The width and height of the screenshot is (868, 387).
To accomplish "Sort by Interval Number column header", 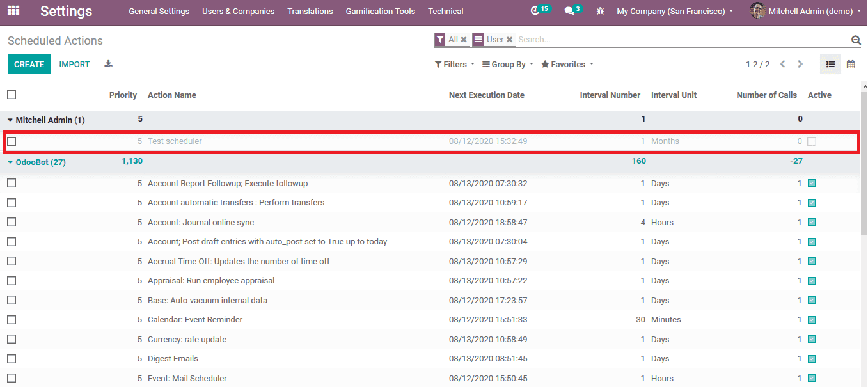I will pyautogui.click(x=610, y=95).
